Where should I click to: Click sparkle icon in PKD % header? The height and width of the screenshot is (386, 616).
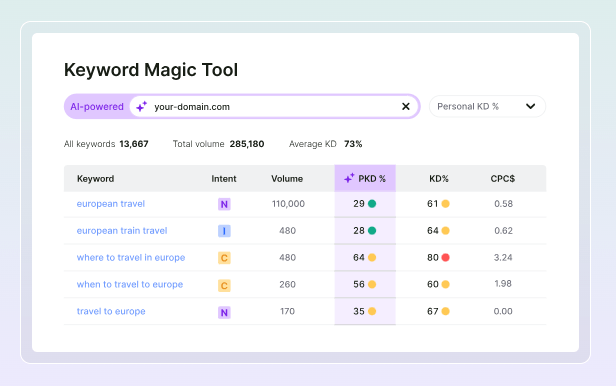pos(349,178)
